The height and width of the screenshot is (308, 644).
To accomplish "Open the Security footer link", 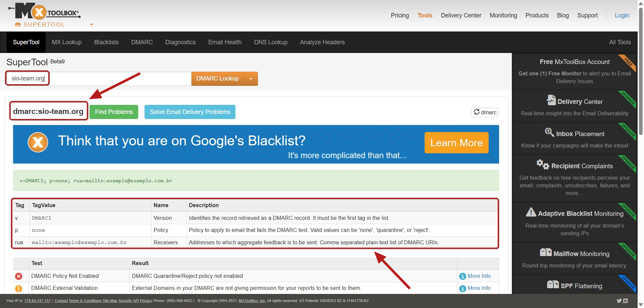I will click(125, 301).
